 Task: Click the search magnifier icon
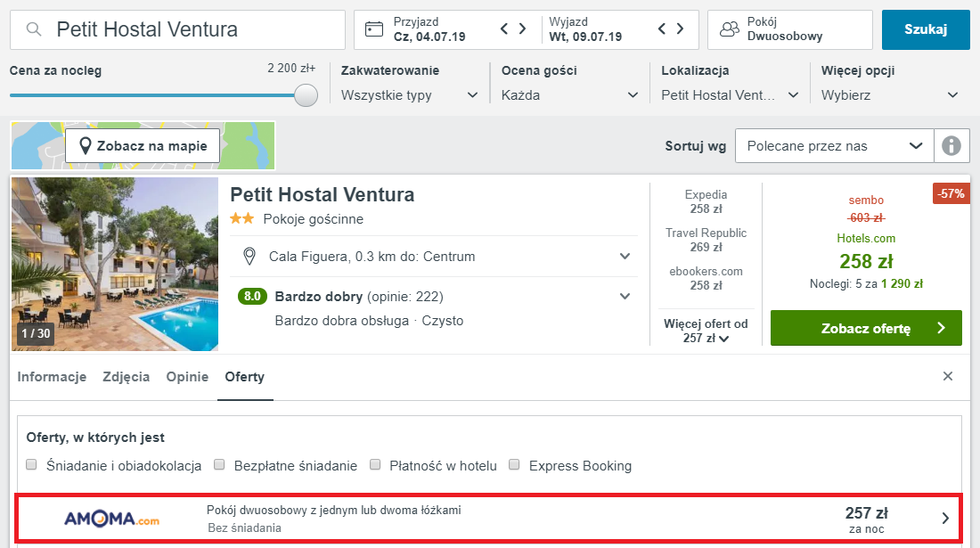coord(34,29)
